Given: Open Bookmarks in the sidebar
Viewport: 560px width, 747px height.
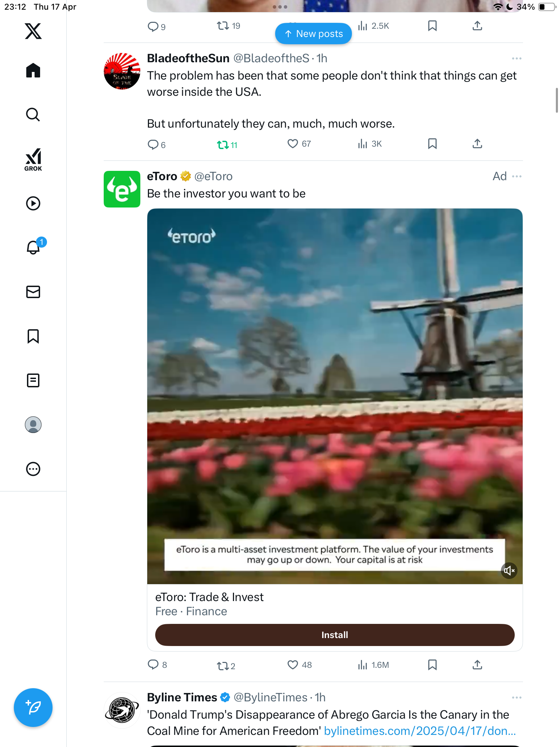Looking at the screenshot, I should click(x=33, y=336).
